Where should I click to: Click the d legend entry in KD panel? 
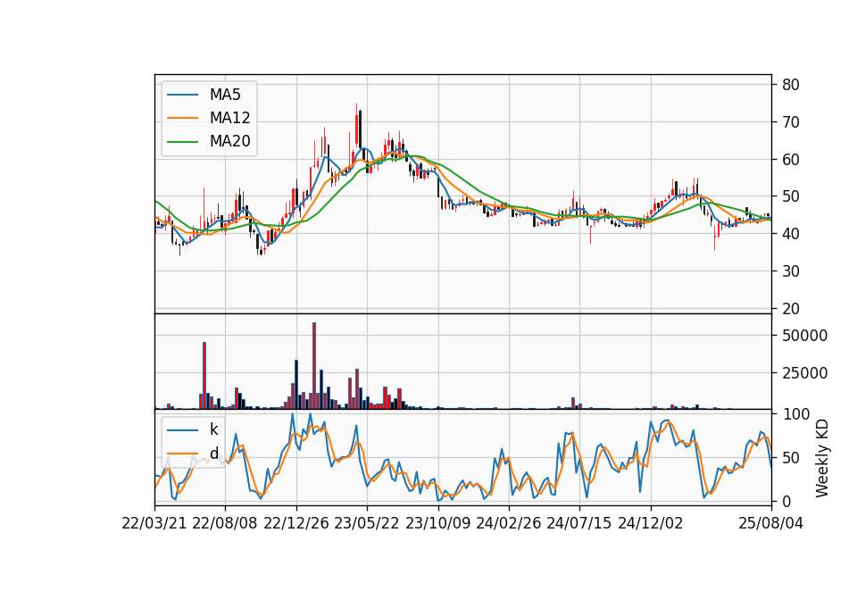pos(213,454)
